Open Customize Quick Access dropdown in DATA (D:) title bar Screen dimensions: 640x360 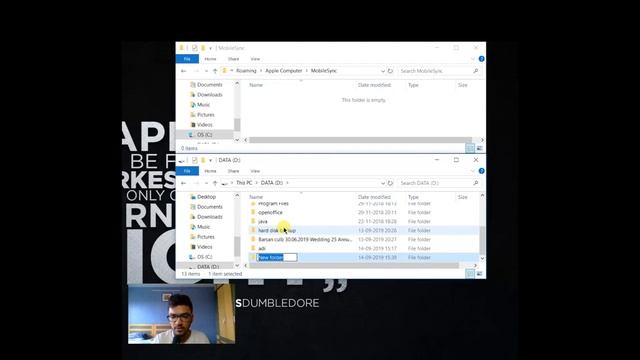[211, 160]
